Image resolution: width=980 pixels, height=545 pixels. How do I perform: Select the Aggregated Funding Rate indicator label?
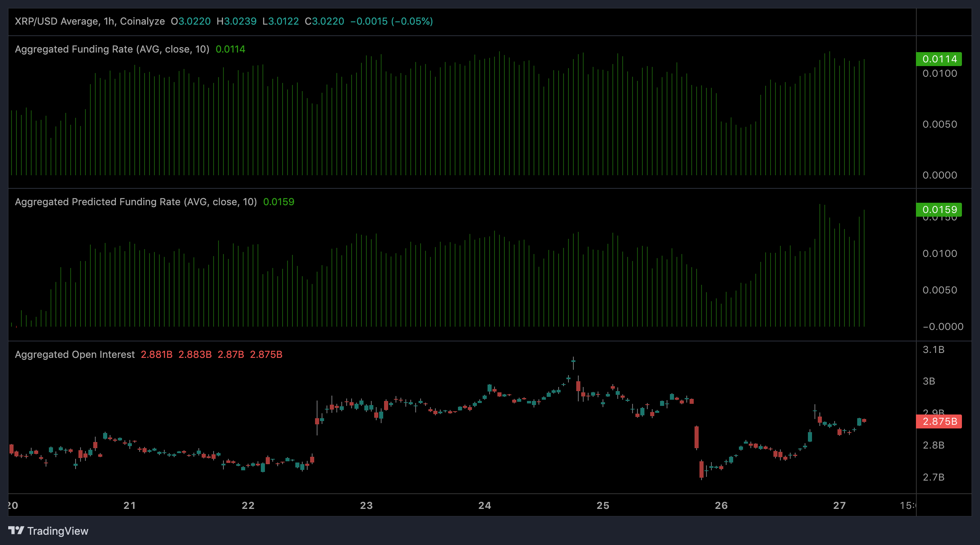(x=112, y=49)
